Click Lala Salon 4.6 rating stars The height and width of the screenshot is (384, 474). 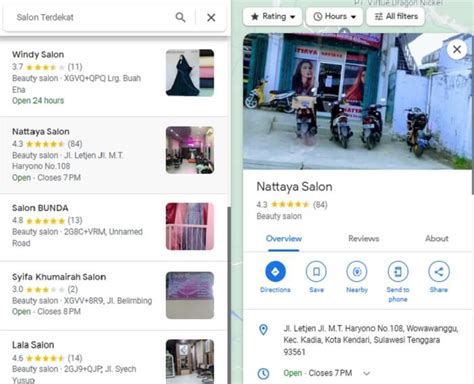coord(45,358)
